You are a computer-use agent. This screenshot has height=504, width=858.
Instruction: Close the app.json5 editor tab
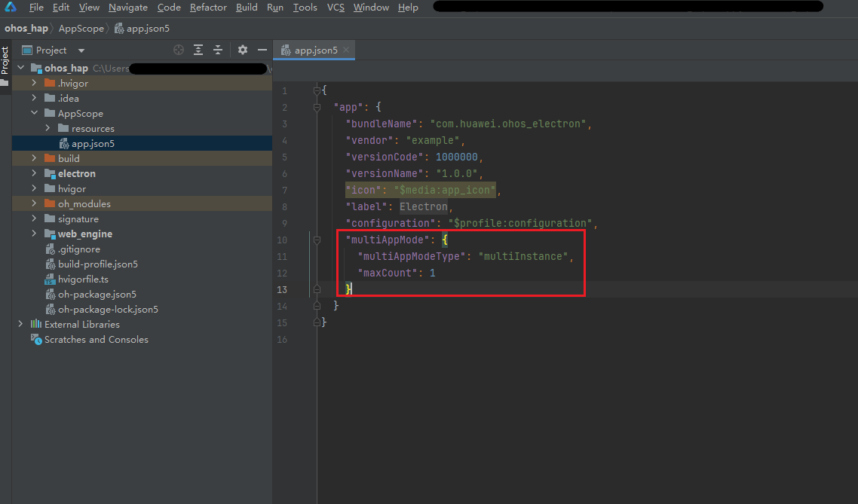[346, 50]
